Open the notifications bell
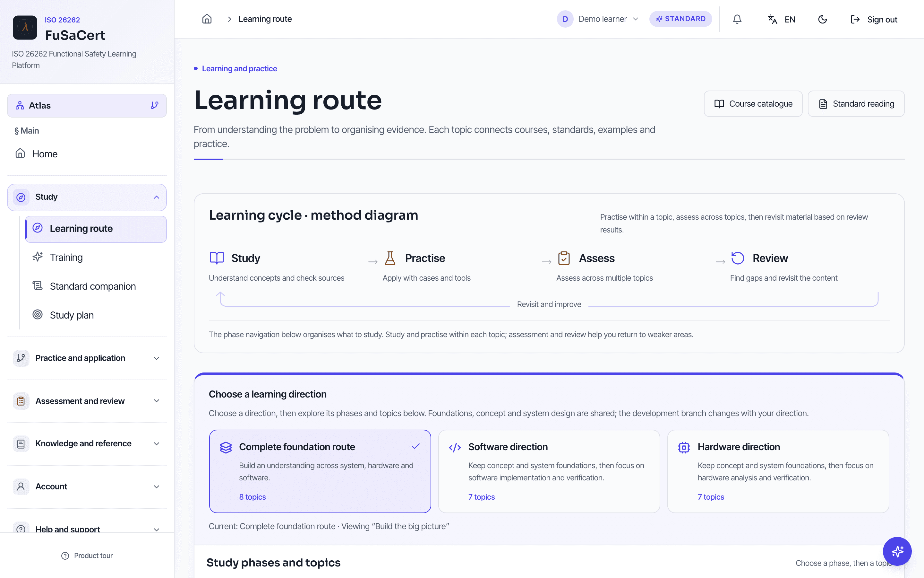 coord(737,19)
